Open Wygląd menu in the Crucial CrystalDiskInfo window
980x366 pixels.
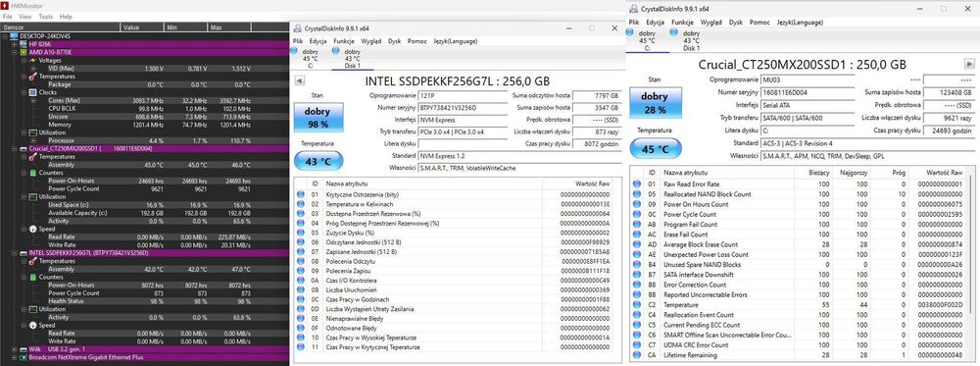(711, 22)
